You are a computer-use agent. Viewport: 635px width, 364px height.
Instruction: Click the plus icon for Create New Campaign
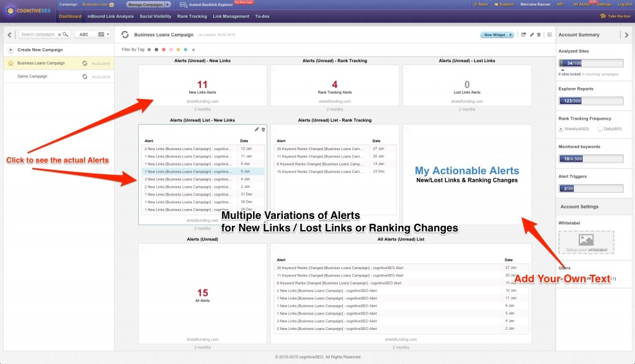pos(11,50)
